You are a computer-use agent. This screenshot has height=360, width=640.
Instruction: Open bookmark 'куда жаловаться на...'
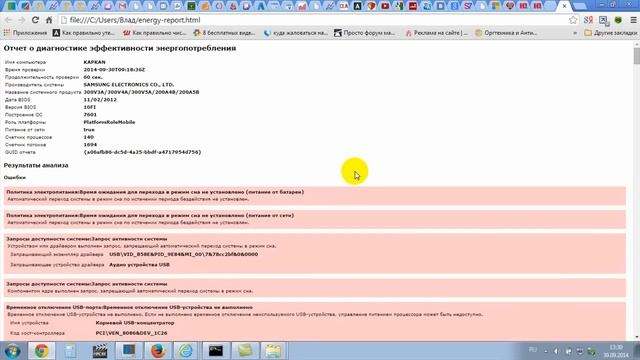tap(296, 33)
